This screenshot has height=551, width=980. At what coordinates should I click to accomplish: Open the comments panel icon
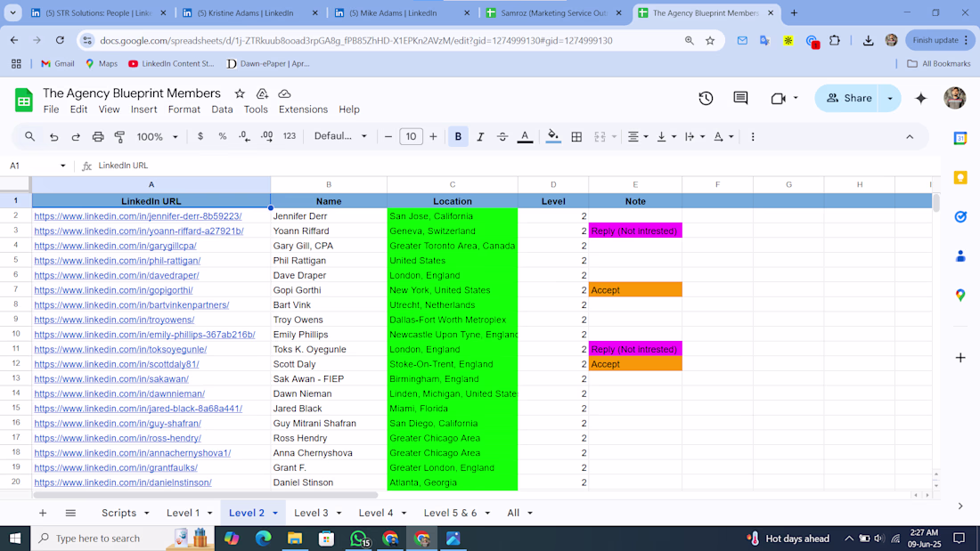740,98
